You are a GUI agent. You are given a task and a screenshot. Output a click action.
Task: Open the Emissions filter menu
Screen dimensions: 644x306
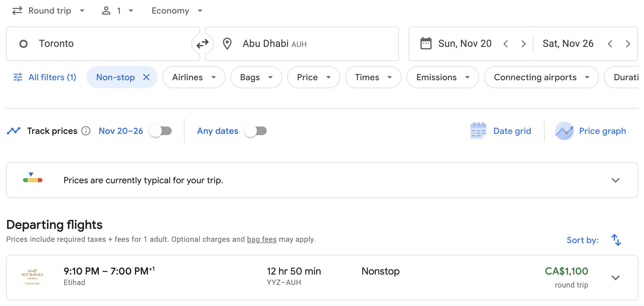[x=442, y=77]
